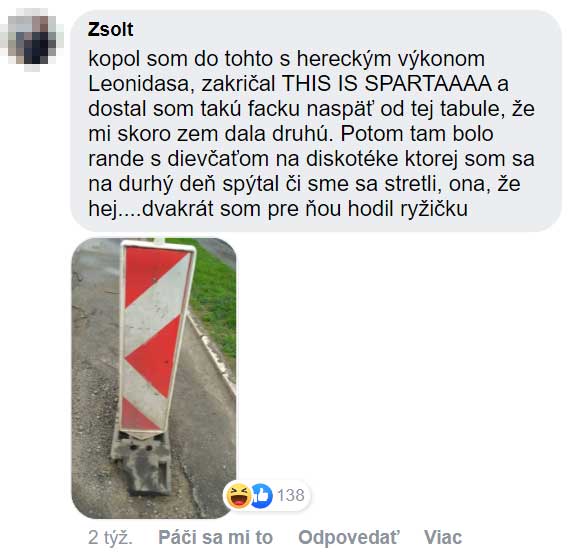Open the Viac more options menu

[x=443, y=537]
